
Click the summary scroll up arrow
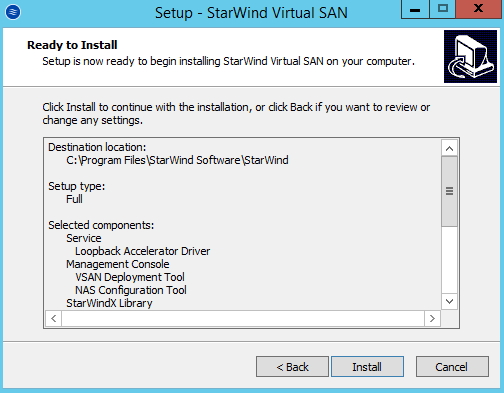pyautogui.click(x=449, y=148)
